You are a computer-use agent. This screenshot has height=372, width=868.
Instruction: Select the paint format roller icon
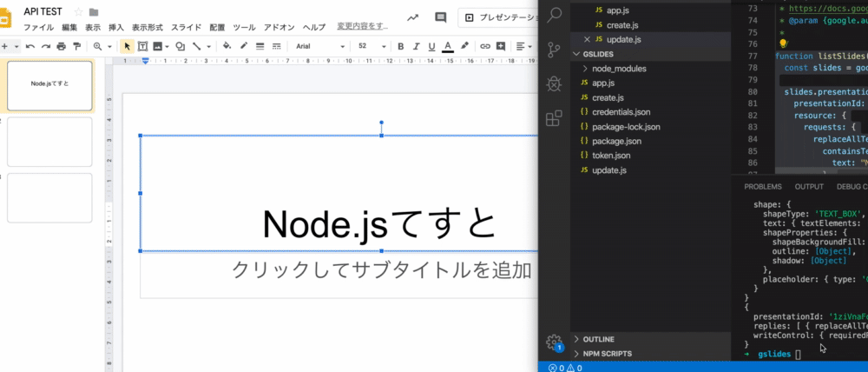pos(76,46)
